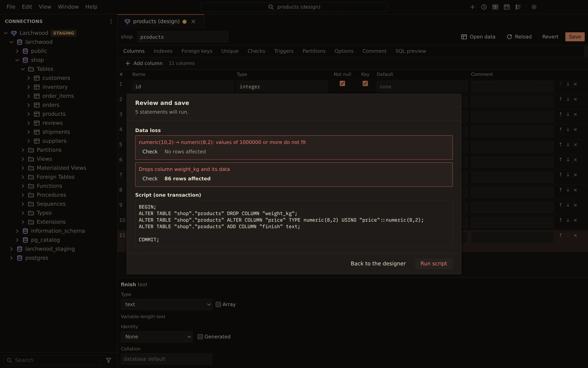Delete column row 11 with its X icon

[x=575, y=235]
